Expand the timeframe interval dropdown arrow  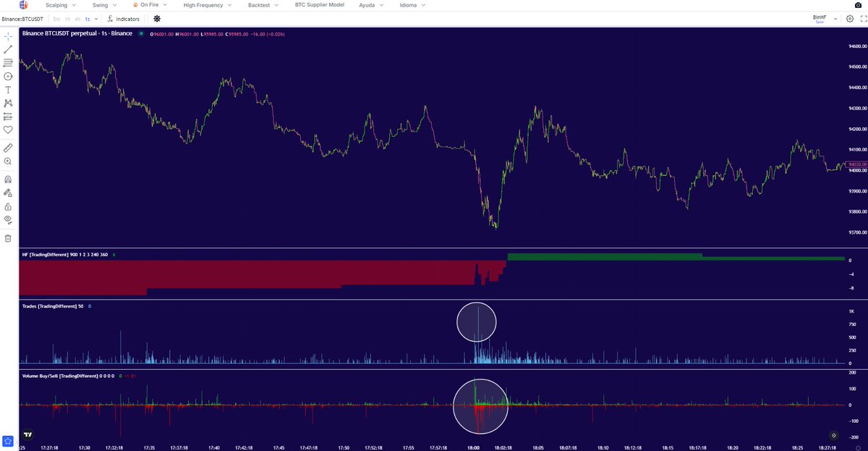[x=97, y=19]
